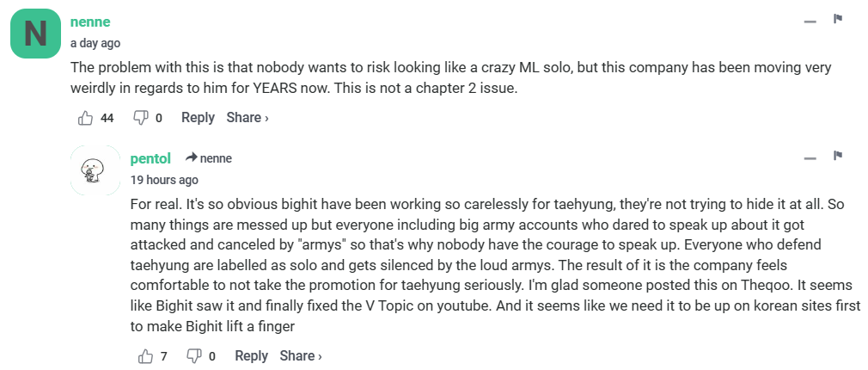Image resolution: width=868 pixels, height=370 pixels.
Task: Expand Share options under pentol's reply
Action: tap(301, 355)
